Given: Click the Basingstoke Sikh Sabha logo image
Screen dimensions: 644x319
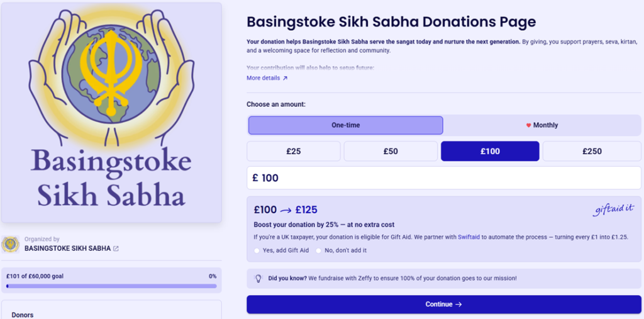Looking at the screenshot, I should coord(111,112).
